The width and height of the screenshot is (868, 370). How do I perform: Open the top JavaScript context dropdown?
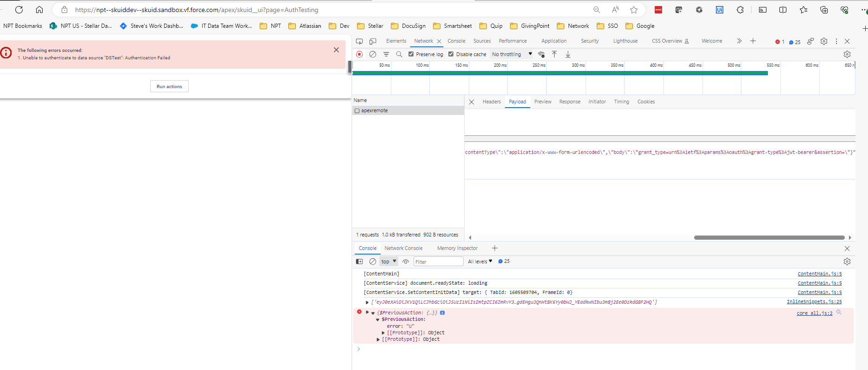(x=389, y=262)
